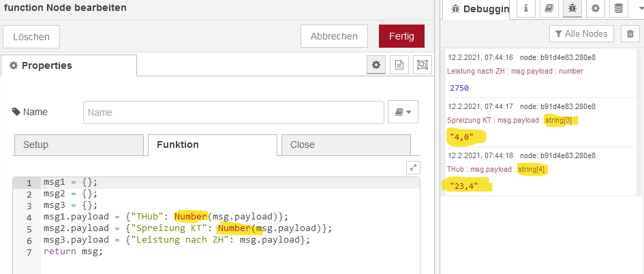This screenshot has height=274, width=644.
Task: Open context data database icon
Action: [x=619, y=8]
